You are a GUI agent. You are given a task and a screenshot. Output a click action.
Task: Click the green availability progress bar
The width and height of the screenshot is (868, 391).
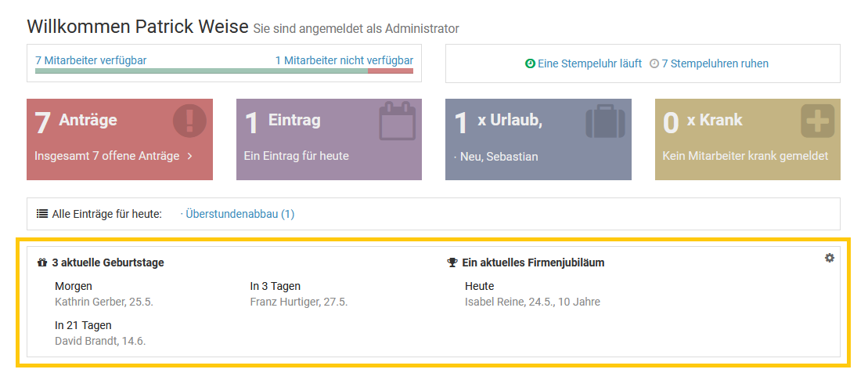pyautogui.click(x=201, y=71)
